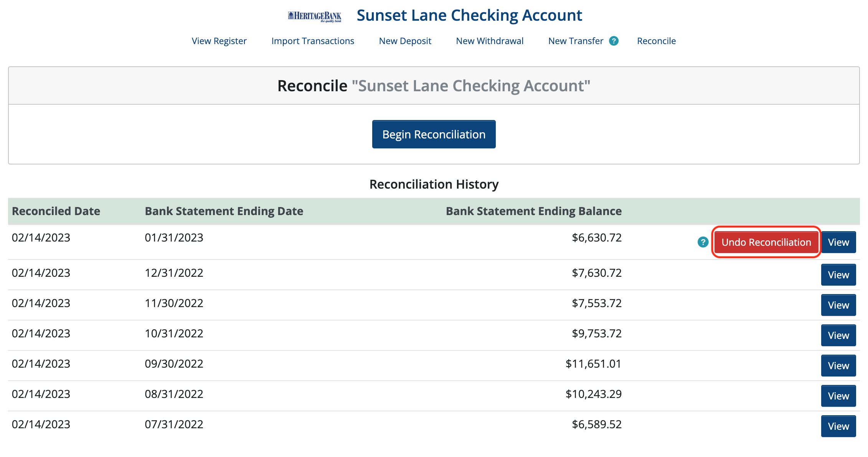Click Reconciled Date column header
Screen dimensions: 868x457
(x=56, y=211)
